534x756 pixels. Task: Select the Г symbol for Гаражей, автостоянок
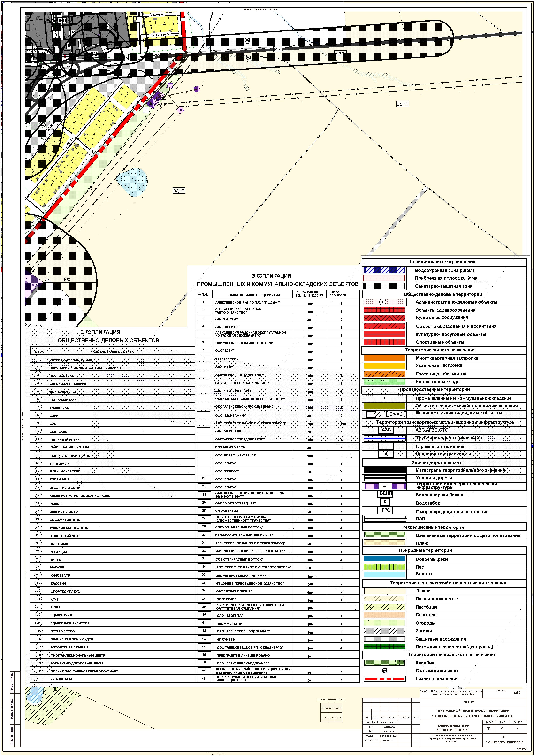coord(386,446)
